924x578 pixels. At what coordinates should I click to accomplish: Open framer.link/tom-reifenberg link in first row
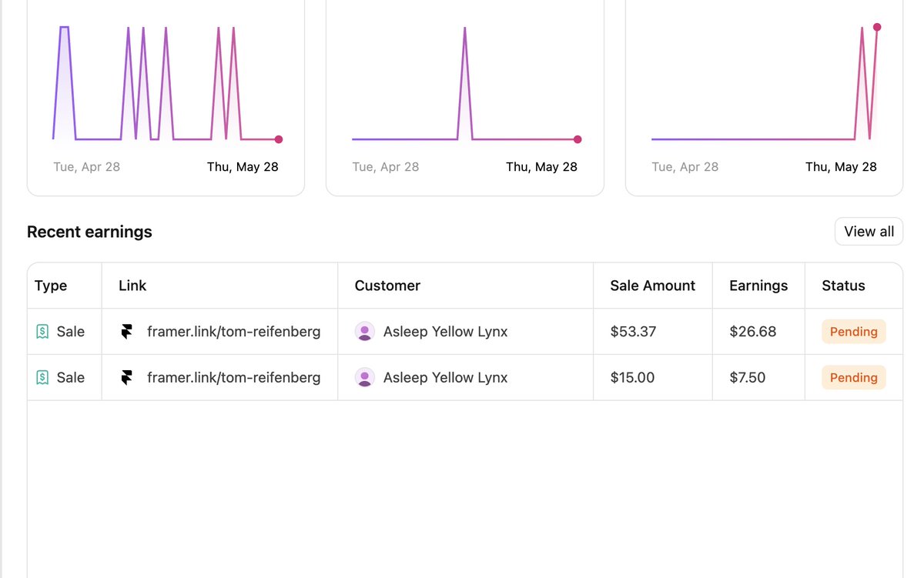(234, 332)
